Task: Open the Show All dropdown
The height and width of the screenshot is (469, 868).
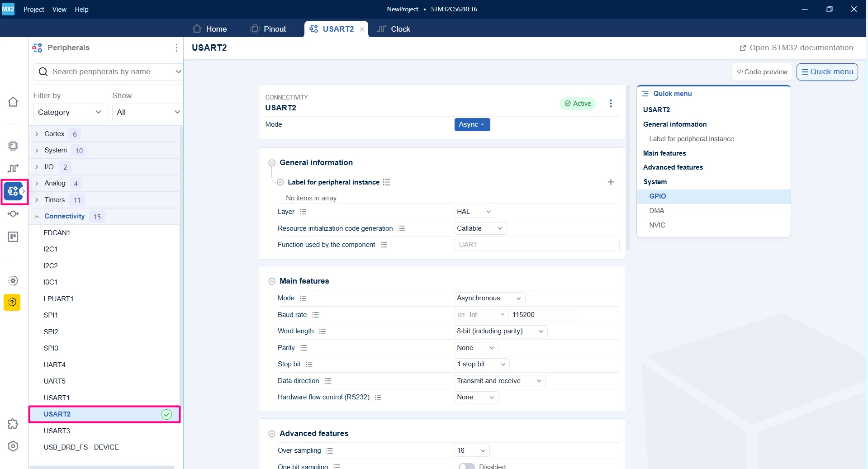Action: [148, 112]
